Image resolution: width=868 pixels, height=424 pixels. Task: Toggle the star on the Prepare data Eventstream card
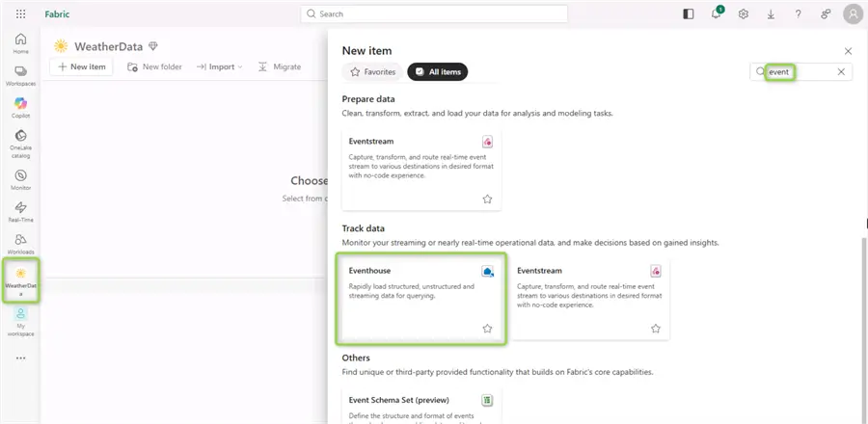tap(487, 199)
